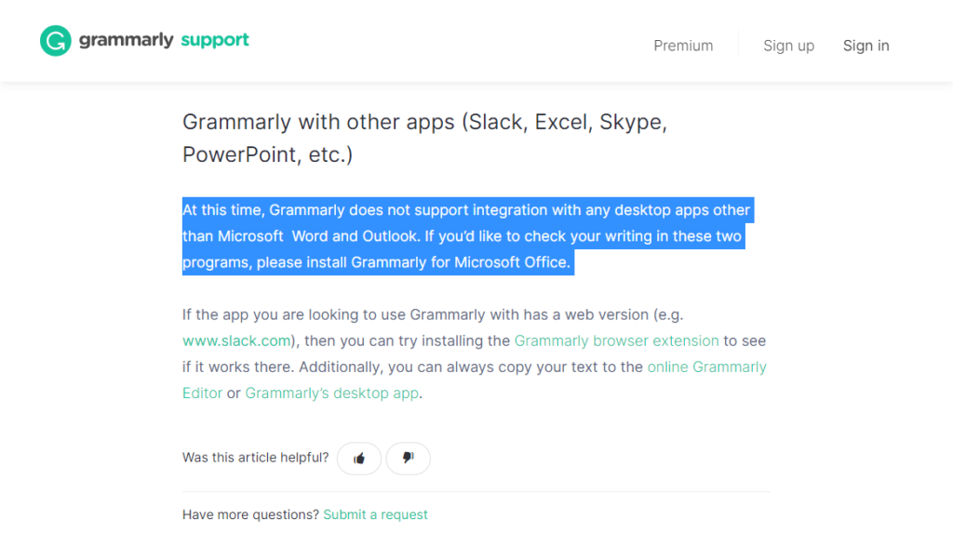This screenshot has width=953, height=560.
Task: Click the 'Have more questions?' text
Action: tap(250, 514)
